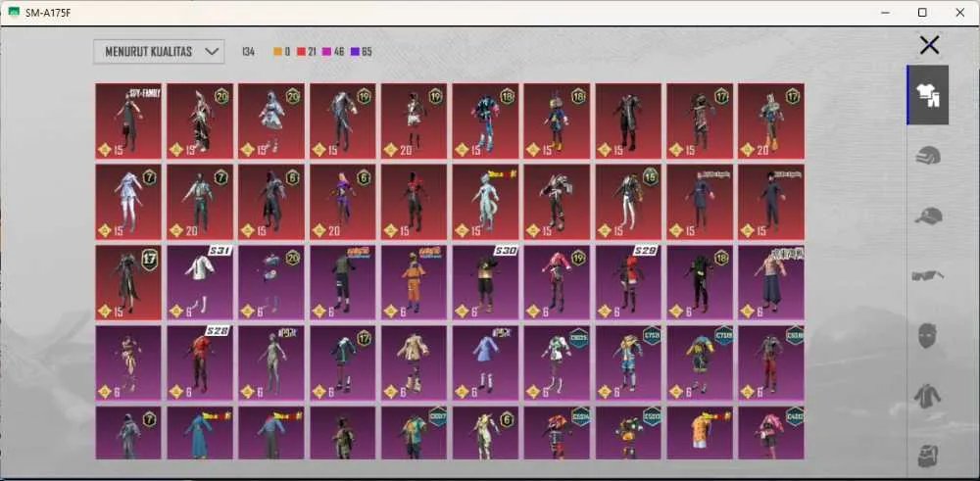Select the white hooded dress with 20 badge
The width and height of the screenshot is (980, 481).
coord(271,121)
